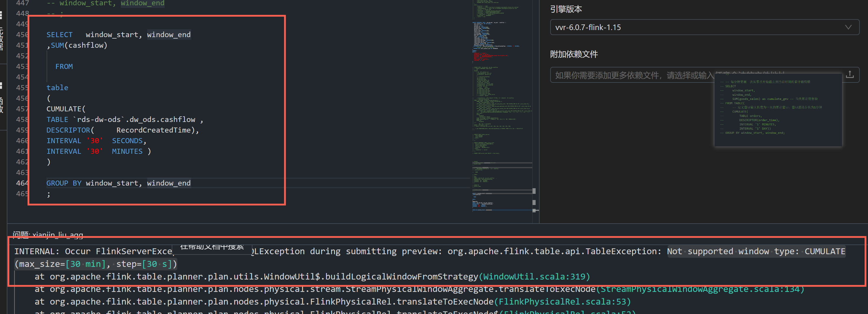
Task: Click TABLE `rds-dw-ods`.dw_ods.cashflow line
Action: click(x=125, y=120)
